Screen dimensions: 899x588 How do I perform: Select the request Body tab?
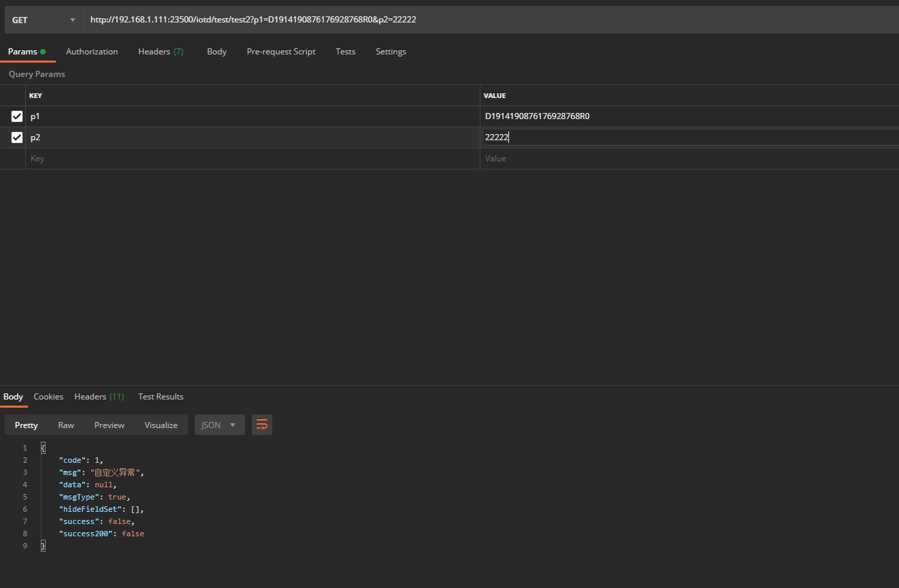[x=216, y=52]
